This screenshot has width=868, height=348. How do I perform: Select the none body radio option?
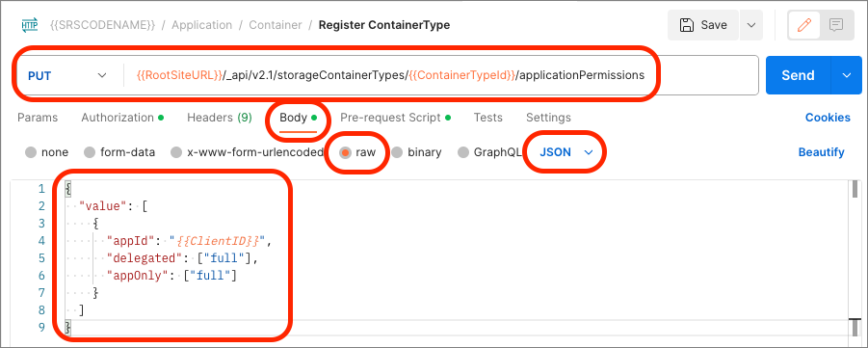(31, 152)
